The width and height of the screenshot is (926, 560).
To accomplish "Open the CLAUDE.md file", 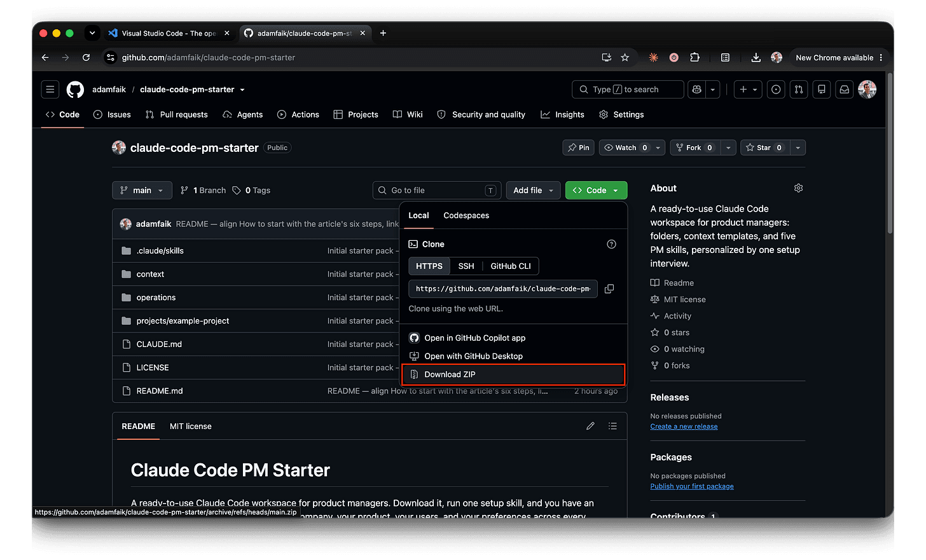I will coord(159,344).
